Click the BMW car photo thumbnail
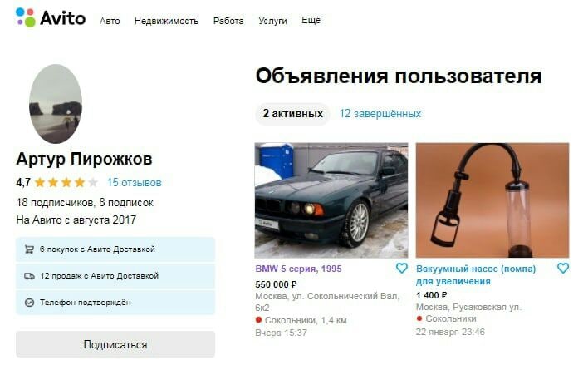This screenshot has width=588, height=370. [331, 200]
